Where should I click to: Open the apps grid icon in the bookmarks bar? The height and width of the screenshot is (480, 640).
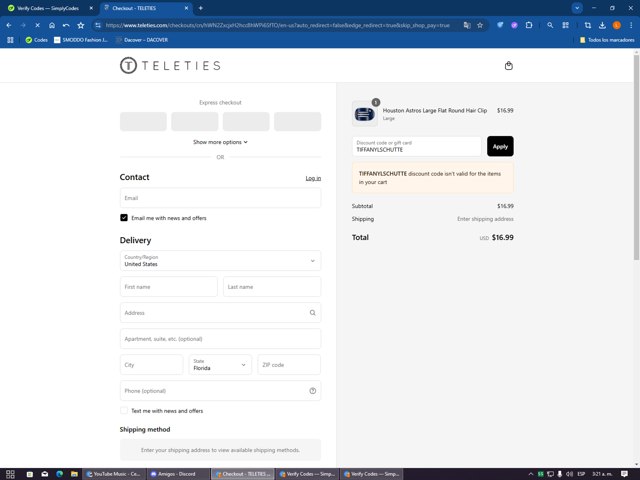click(x=10, y=40)
